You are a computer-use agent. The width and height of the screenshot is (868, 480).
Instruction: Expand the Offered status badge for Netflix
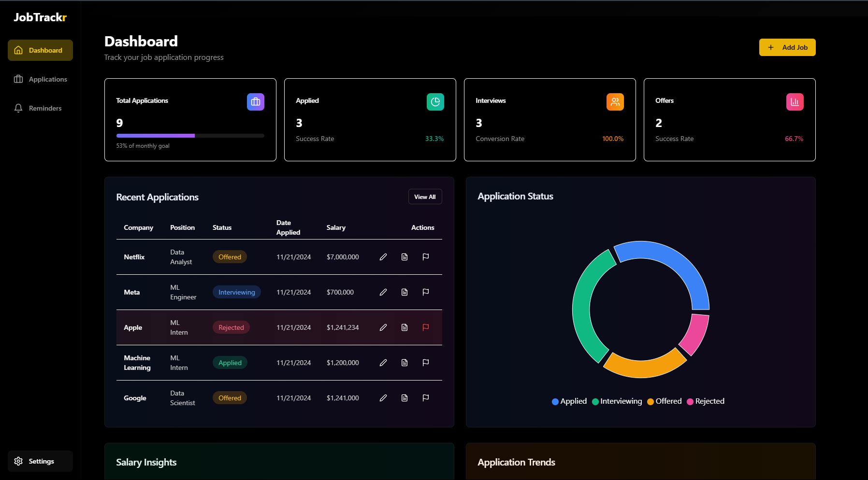coord(230,257)
